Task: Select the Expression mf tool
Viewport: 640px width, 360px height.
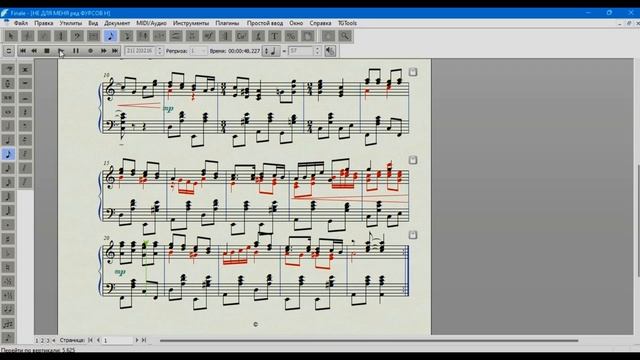Action: point(209,36)
